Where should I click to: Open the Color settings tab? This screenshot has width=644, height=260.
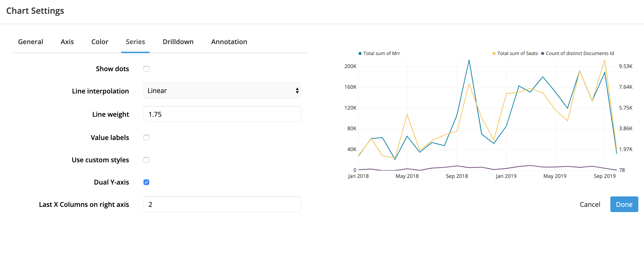[99, 42]
